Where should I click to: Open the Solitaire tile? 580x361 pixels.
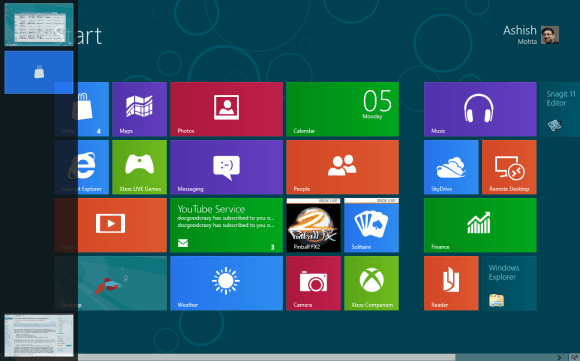coord(371,225)
